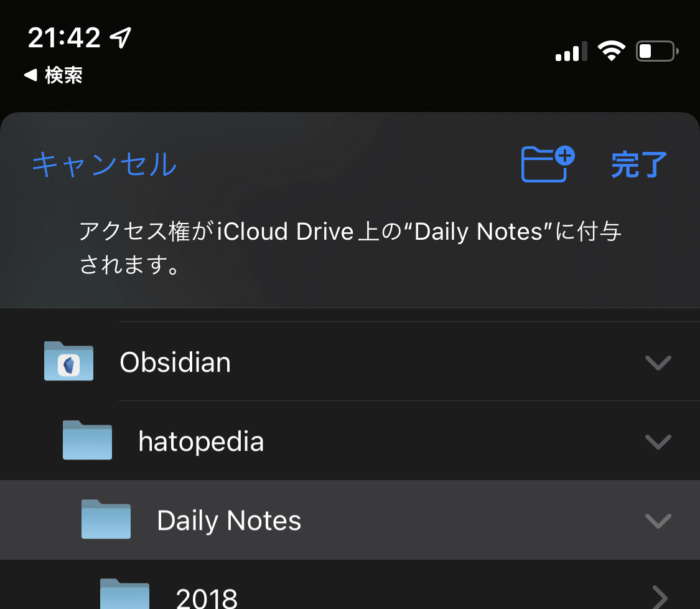Collapse the hatopedia folder chevron

coord(658,441)
